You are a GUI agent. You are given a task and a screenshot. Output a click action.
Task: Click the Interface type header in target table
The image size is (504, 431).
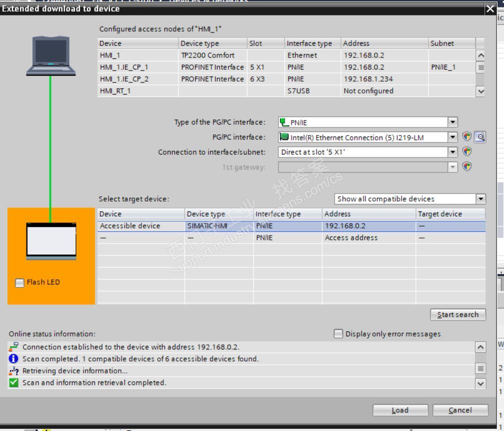[287, 214]
